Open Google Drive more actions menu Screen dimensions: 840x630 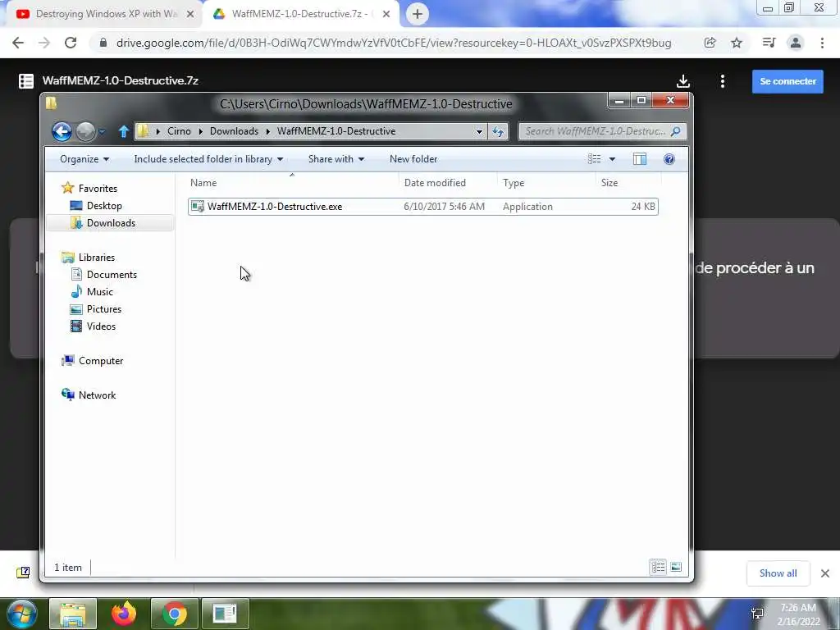723,81
